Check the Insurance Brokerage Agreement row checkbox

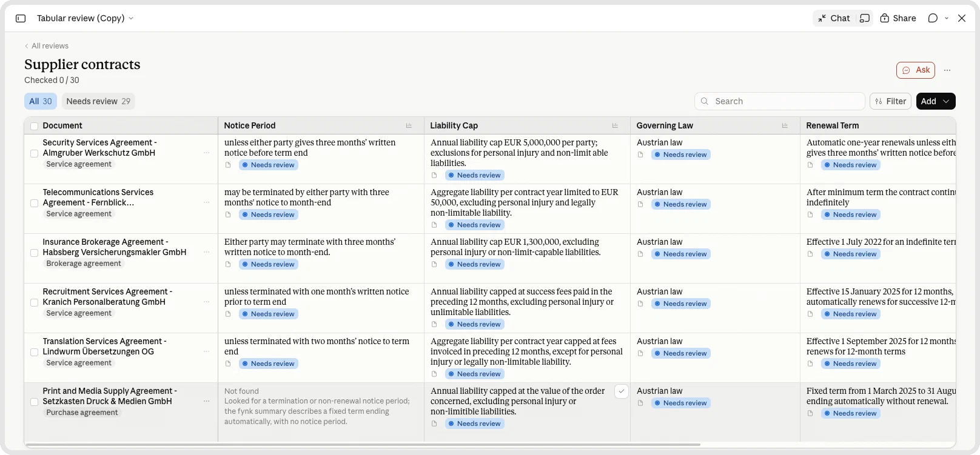[x=34, y=253]
